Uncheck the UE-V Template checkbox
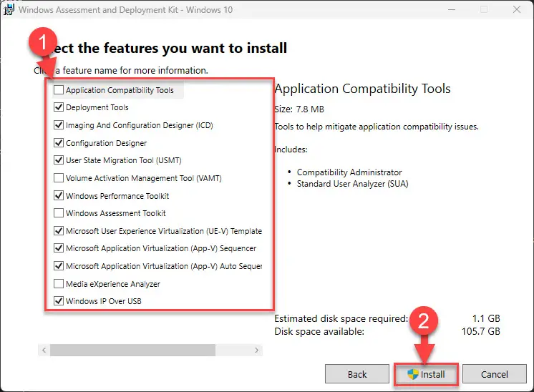 coord(59,231)
